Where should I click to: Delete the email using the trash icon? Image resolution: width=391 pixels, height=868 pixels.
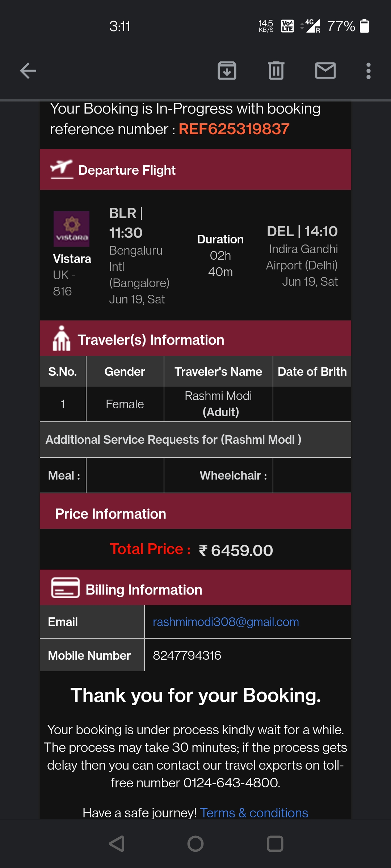(276, 71)
